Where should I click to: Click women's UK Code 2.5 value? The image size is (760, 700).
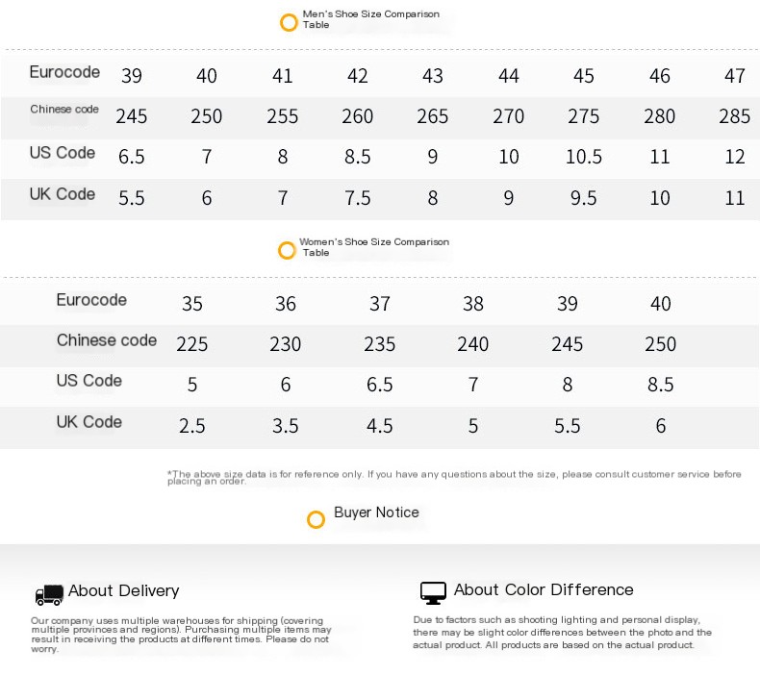[x=192, y=426]
